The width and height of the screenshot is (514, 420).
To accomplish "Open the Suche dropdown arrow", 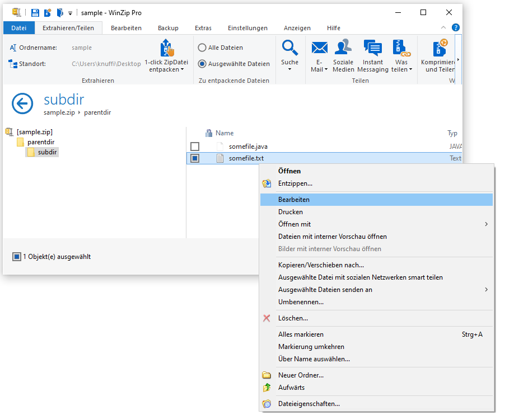I will point(290,69).
